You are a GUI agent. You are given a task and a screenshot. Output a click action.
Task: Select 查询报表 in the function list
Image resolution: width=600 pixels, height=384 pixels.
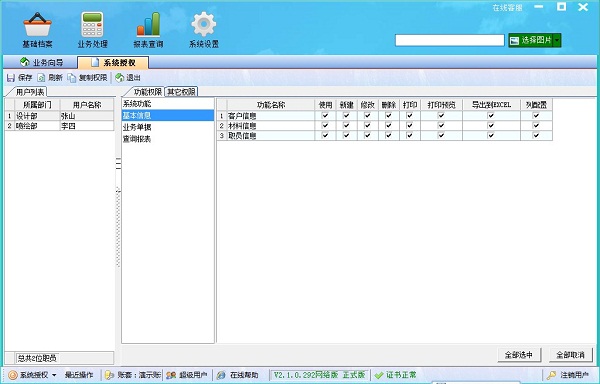(x=168, y=139)
